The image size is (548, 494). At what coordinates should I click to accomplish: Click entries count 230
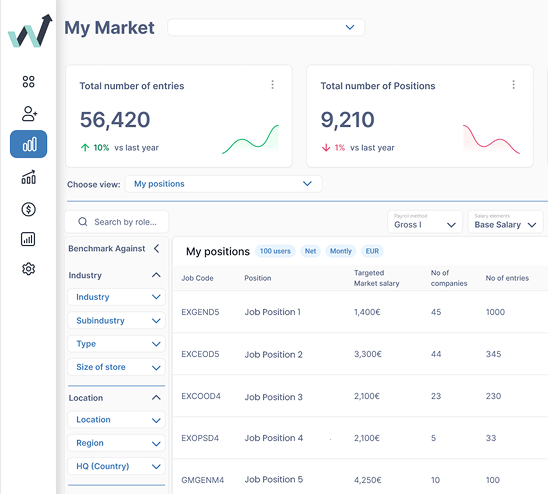coord(493,396)
